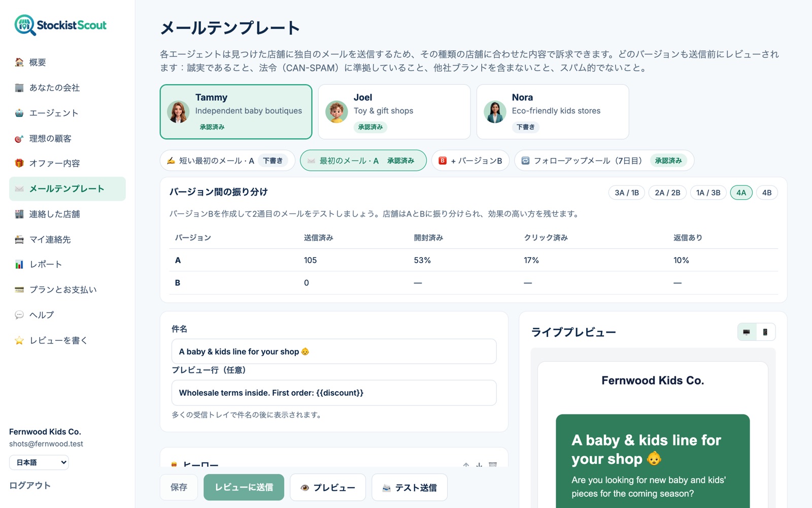812x508 pixels.
Task: Select the 2A / 2B split option
Action: [667, 193]
